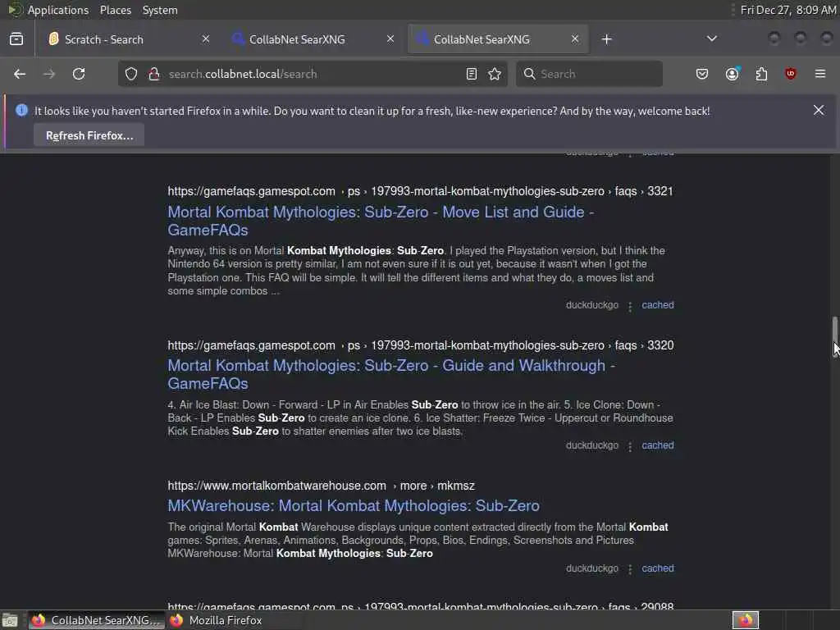Click show desktop icon in taskbar
Viewport: 840px width, 630px height.
click(10, 620)
